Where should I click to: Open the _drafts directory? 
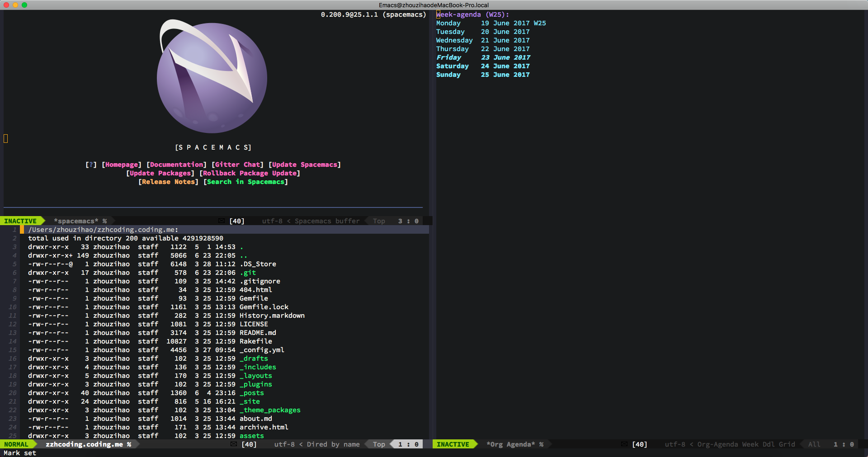click(x=254, y=358)
